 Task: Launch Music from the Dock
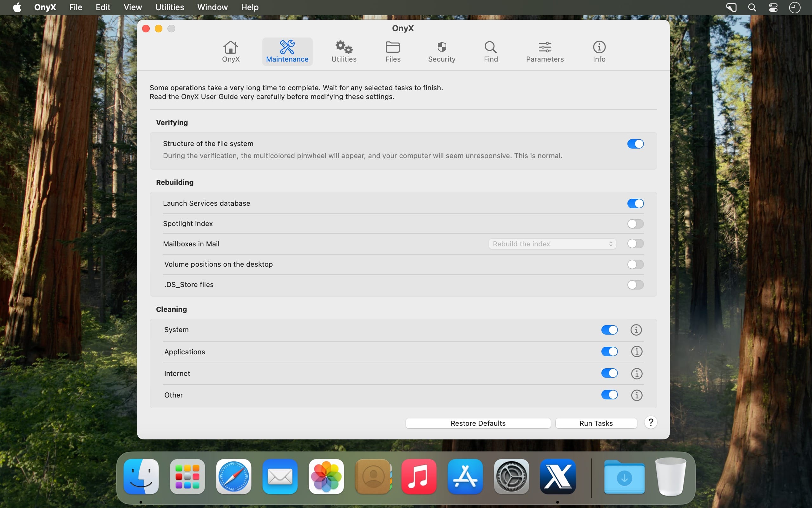pyautogui.click(x=419, y=477)
